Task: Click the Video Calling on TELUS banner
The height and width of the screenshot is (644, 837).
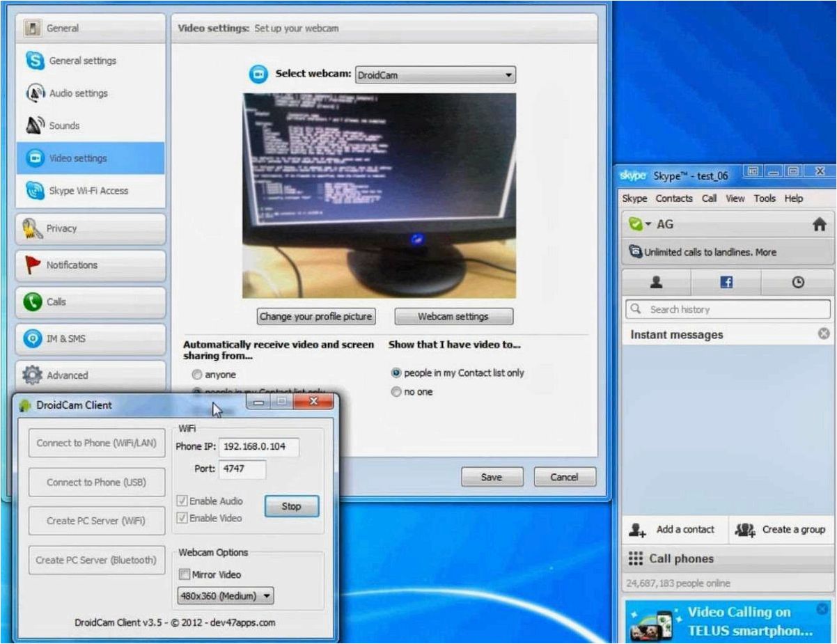Action: tap(728, 620)
